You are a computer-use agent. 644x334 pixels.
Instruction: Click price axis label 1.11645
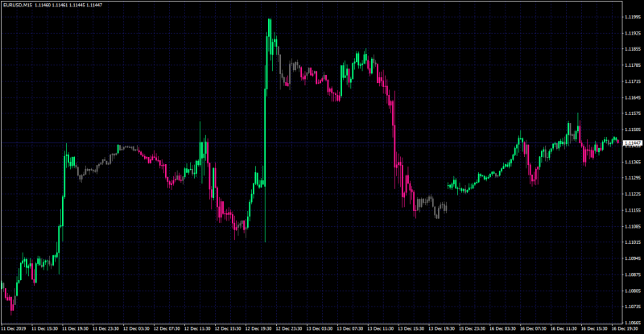tap(633, 97)
